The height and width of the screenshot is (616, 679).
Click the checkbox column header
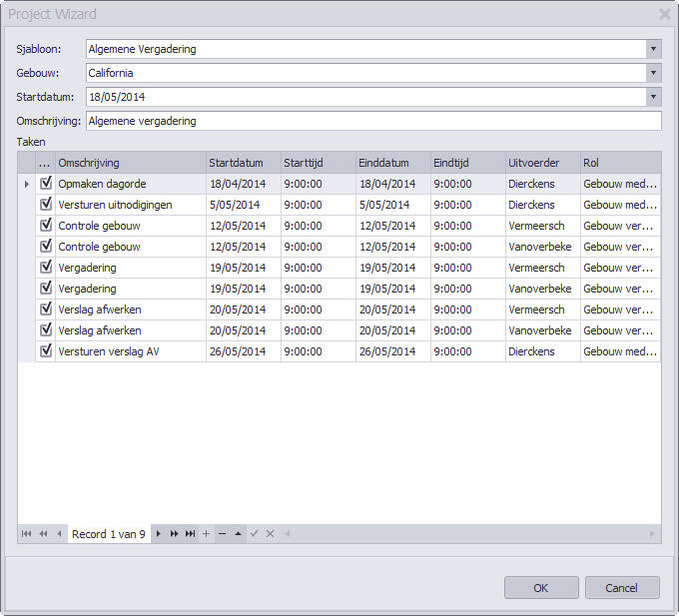click(45, 163)
